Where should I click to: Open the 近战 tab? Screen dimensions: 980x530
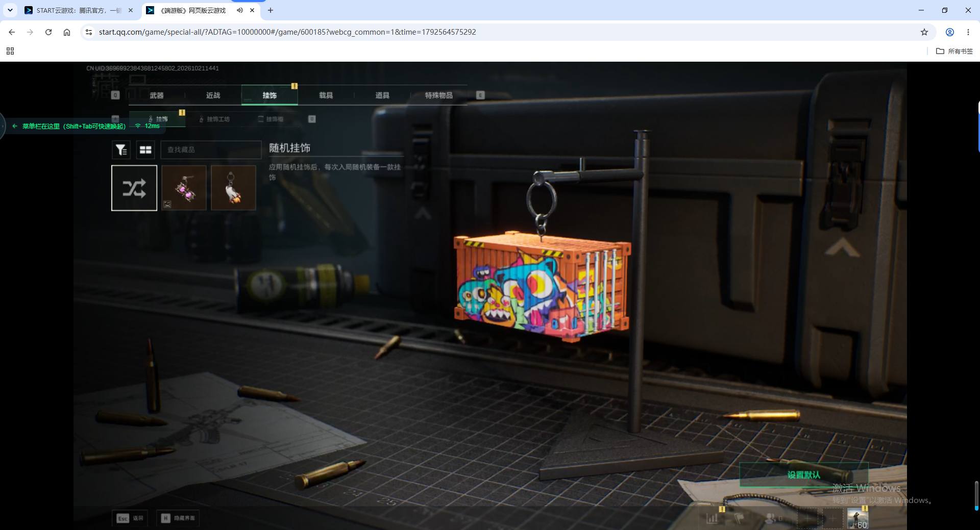coord(213,95)
